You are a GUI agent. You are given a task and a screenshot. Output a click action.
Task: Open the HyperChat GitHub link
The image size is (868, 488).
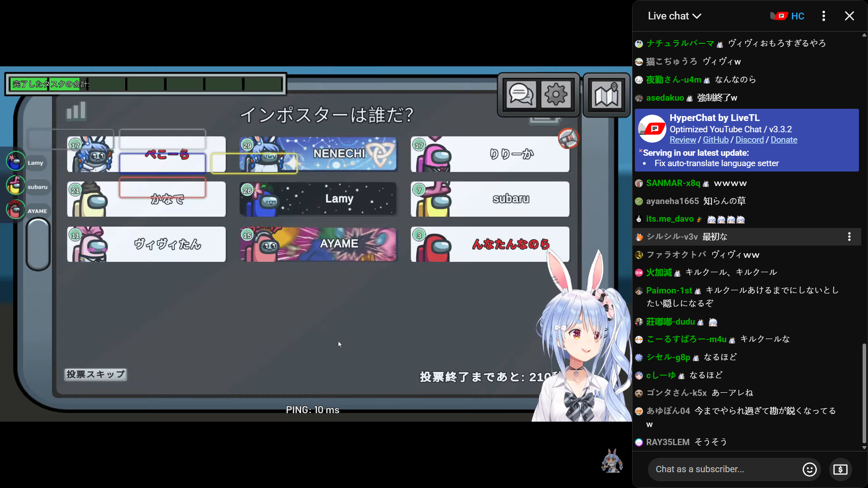(716, 140)
